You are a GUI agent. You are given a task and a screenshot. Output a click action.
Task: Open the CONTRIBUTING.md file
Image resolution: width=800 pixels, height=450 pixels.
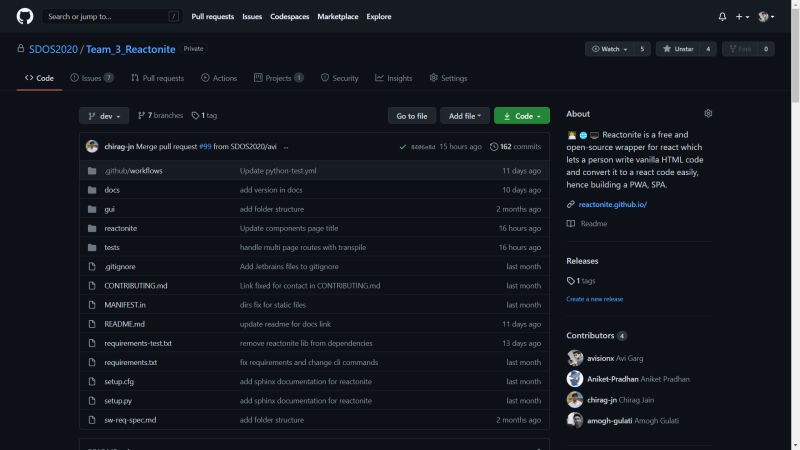coord(136,286)
